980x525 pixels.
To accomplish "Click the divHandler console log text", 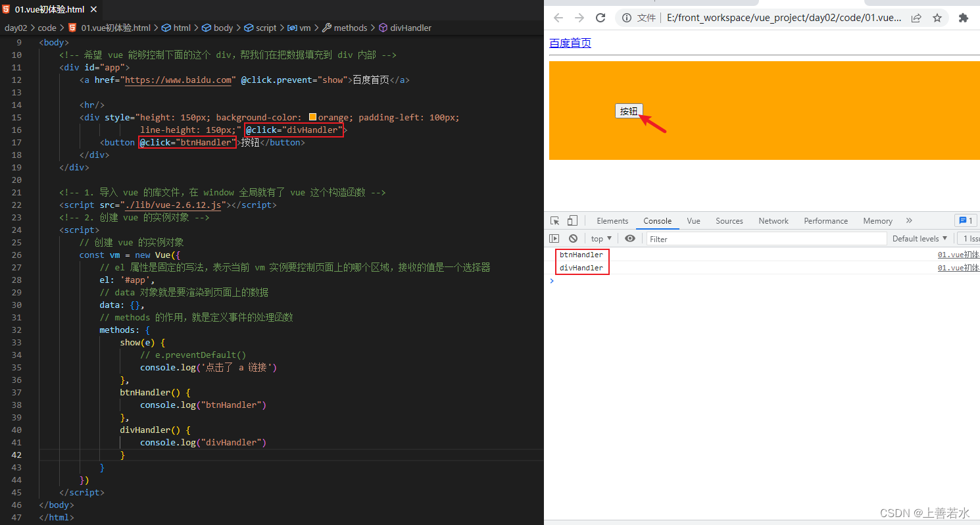I will coord(581,268).
